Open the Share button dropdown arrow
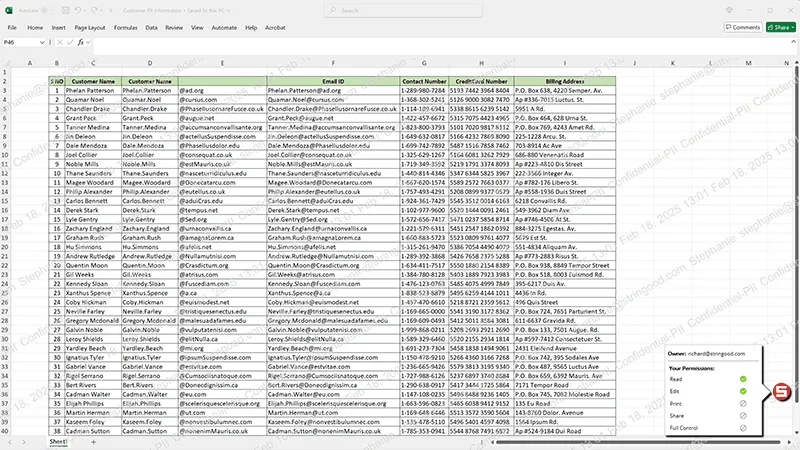 [793, 28]
